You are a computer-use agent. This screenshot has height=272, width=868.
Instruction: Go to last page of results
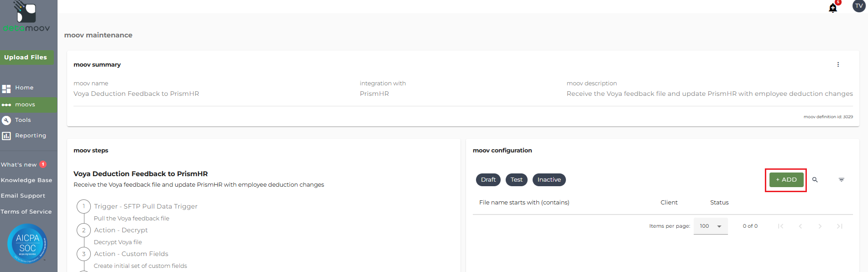(x=840, y=226)
